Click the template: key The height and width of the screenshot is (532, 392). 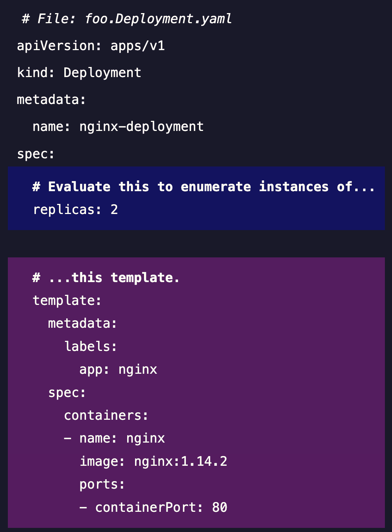67,300
